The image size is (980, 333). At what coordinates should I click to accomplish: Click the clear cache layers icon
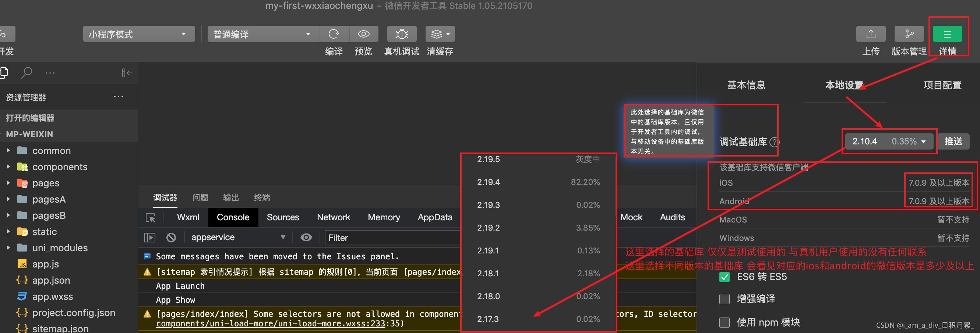pos(436,34)
